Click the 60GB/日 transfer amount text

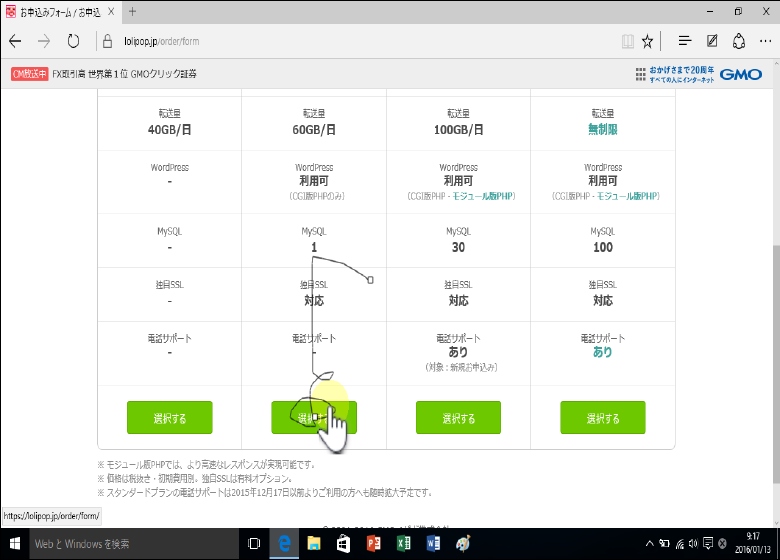(x=314, y=130)
